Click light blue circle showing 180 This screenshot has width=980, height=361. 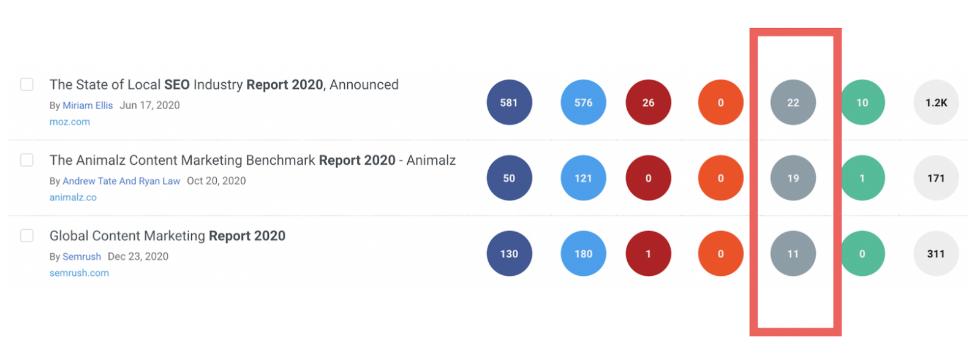[583, 254]
